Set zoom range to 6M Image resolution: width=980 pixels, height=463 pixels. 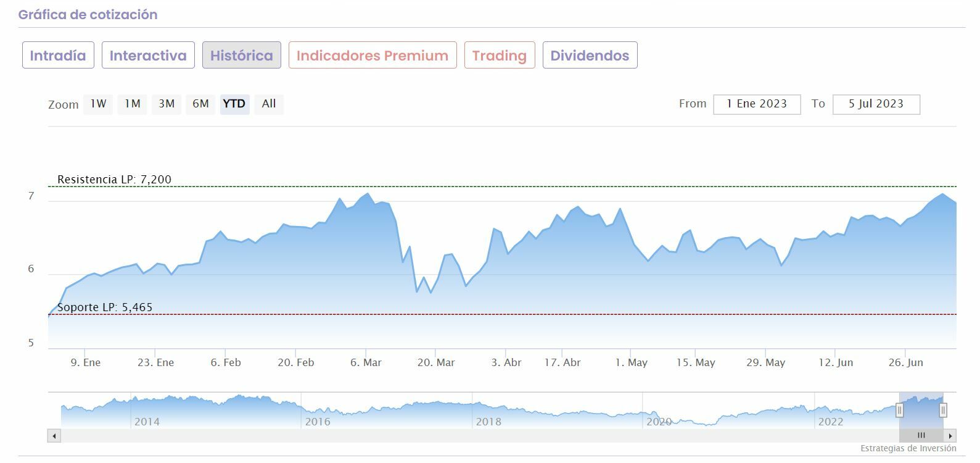[x=200, y=104]
